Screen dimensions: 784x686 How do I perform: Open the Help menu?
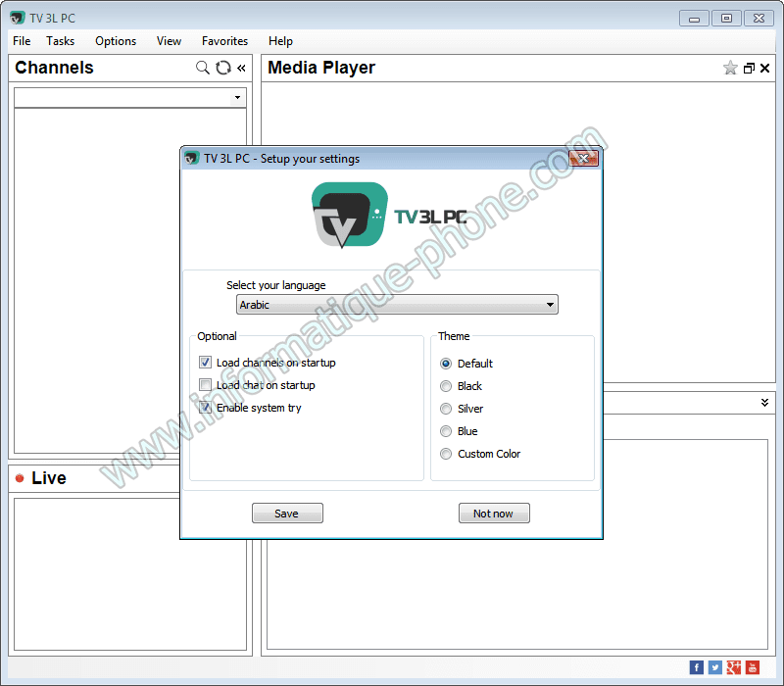point(280,41)
